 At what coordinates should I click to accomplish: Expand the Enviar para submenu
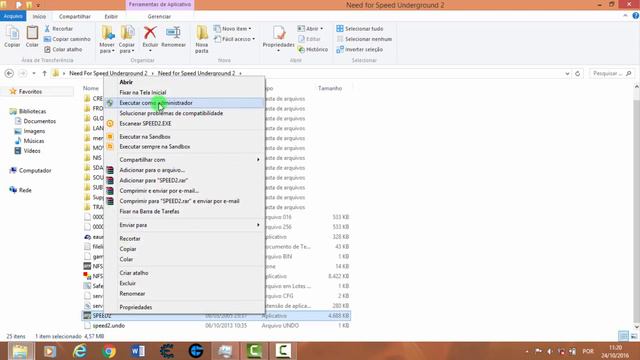184,225
